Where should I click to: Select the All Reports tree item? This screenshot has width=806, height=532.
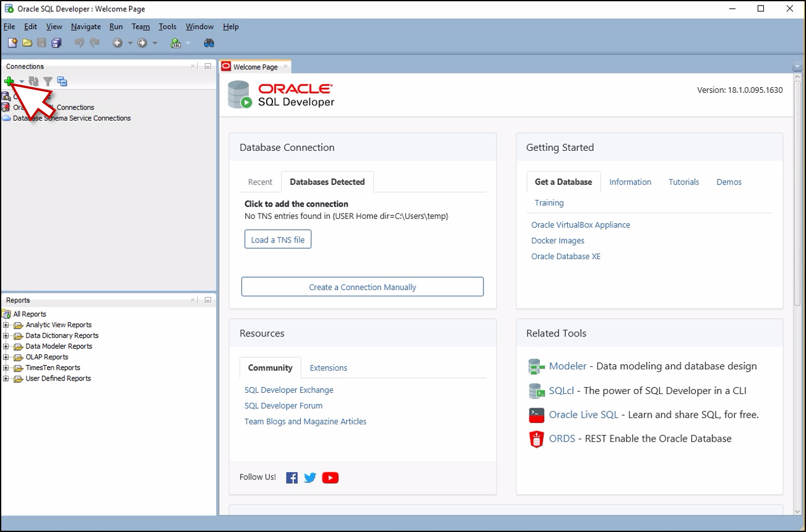point(30,314)
